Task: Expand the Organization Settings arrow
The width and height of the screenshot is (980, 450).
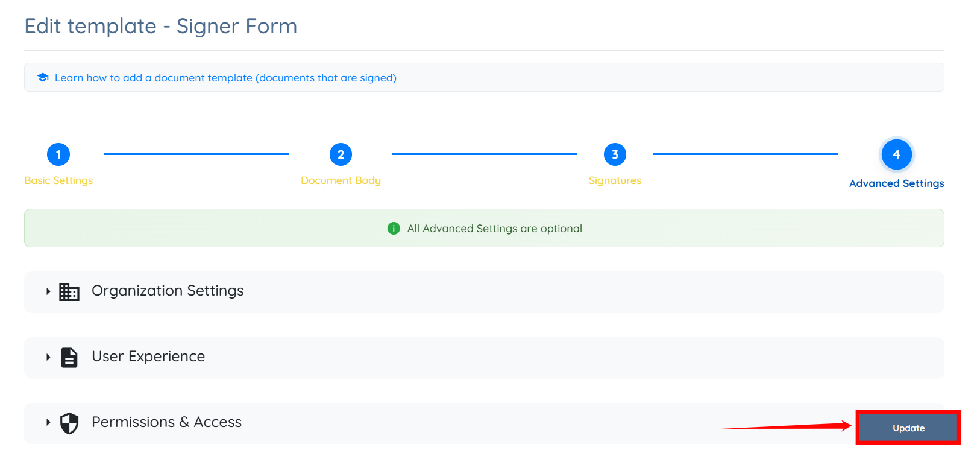Action: pos(48,291)
